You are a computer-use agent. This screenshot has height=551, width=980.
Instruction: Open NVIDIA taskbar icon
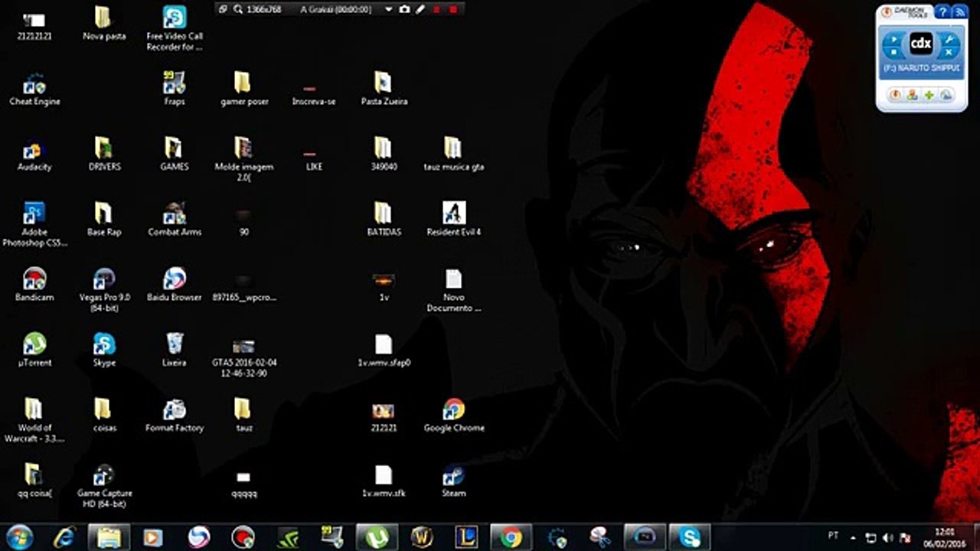click(x=287, y=537)
